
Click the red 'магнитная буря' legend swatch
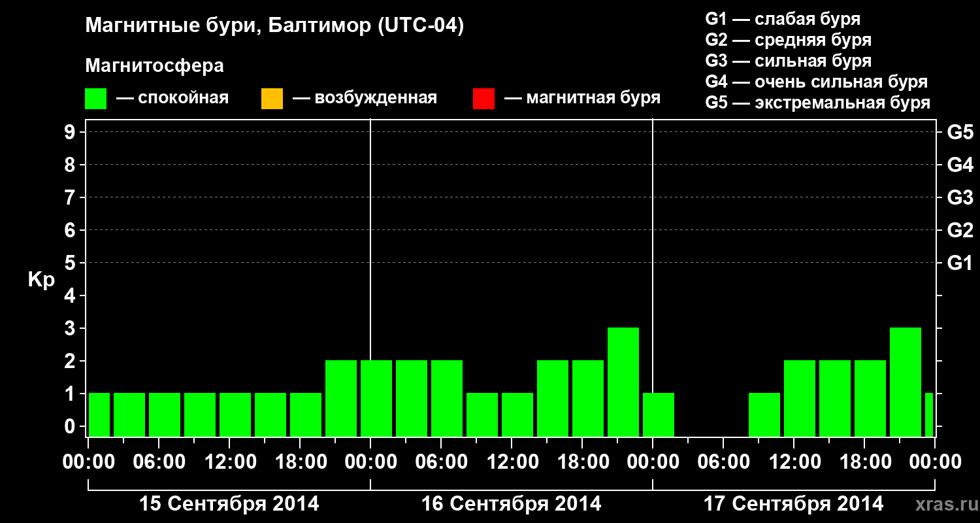pos(483,99)
